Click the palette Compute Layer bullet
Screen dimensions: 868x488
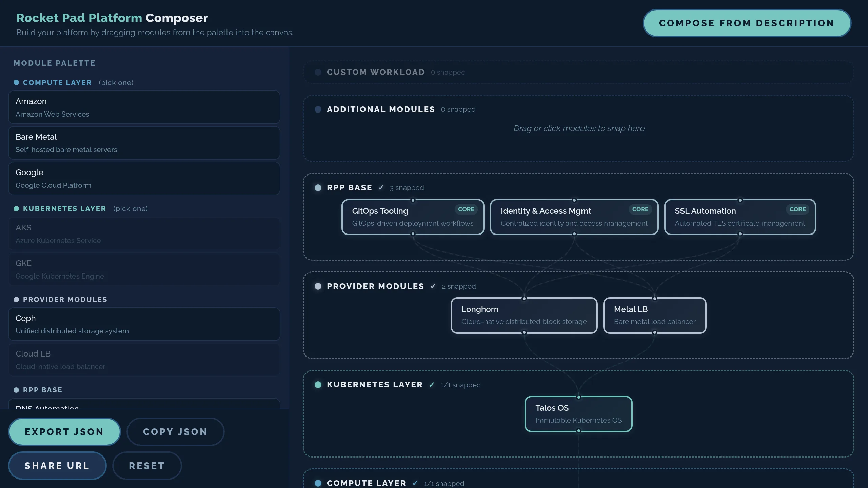pyautogui.click(x=16, y=82)
